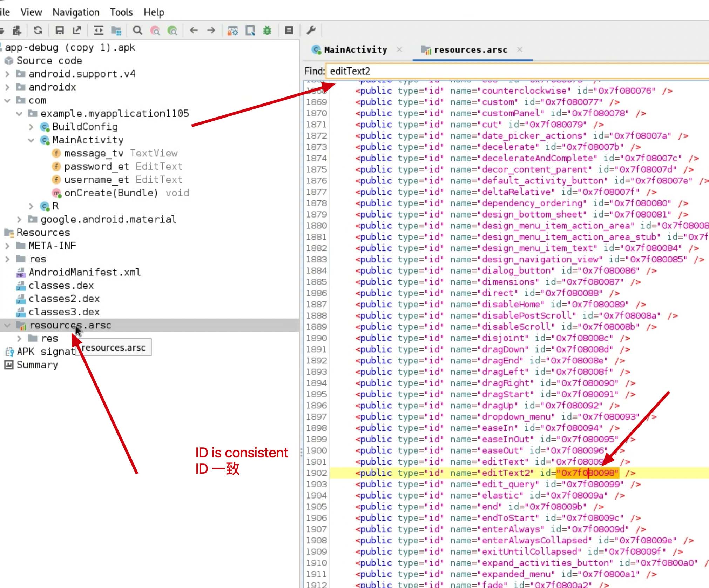Click the Find input field
This screenshot has height=588, width=709.
pos(518,71)
